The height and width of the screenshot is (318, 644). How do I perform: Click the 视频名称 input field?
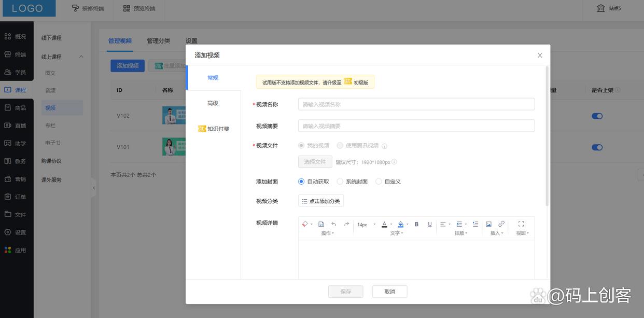(416, 104)
